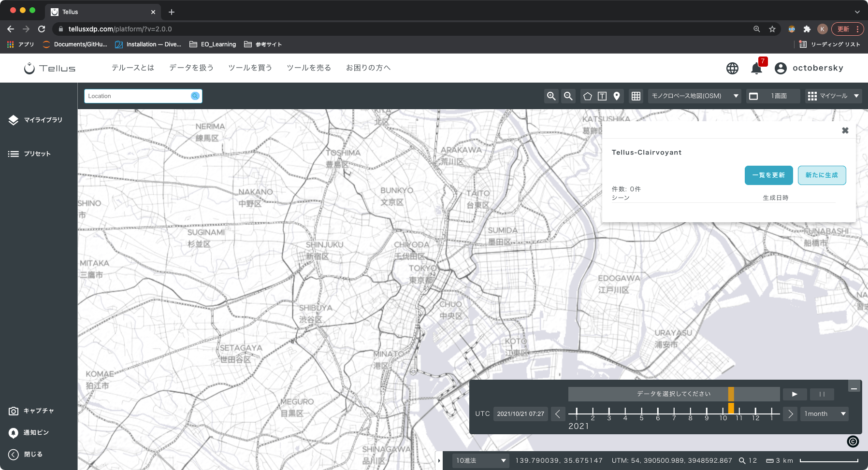Click the 3 km scale ruler icon
This screenshot has width=868, height=470.
[770, 461]
